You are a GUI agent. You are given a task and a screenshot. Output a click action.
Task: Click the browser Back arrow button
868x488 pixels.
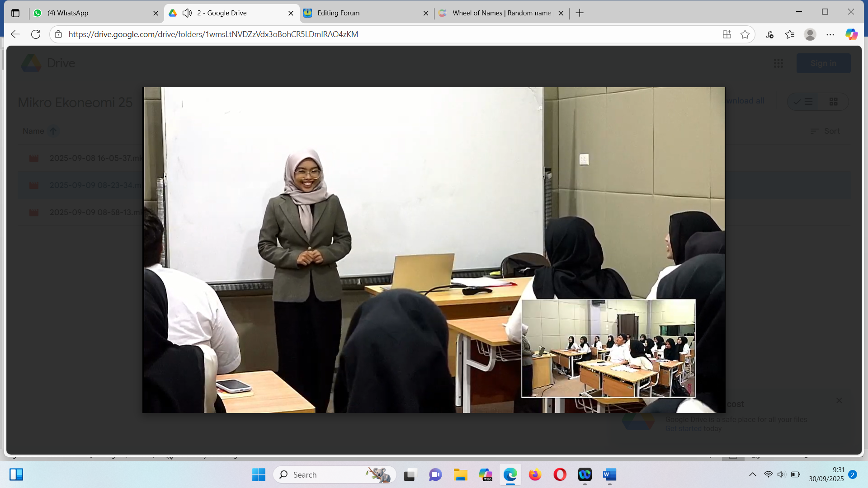(x=15, y=34)
